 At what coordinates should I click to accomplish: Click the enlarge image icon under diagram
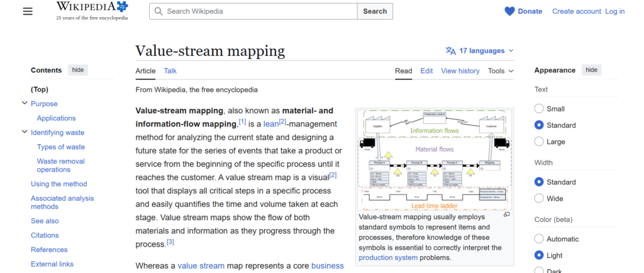pos(507,214)
